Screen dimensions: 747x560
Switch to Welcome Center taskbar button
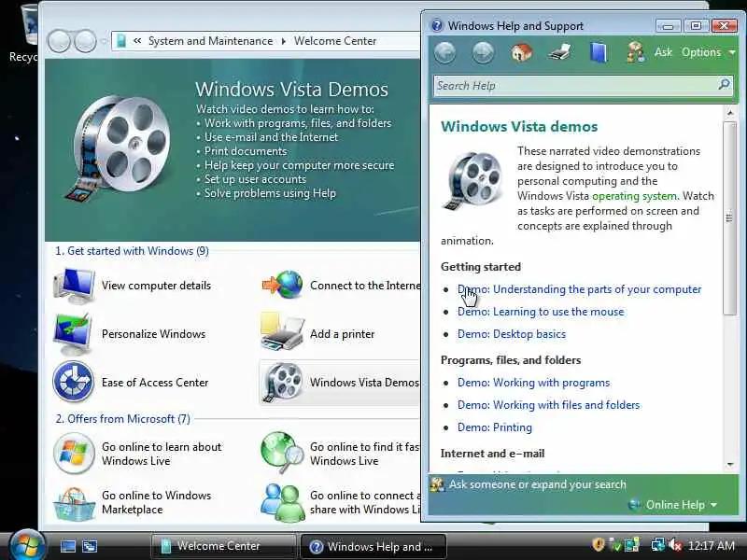click(223, 546)
